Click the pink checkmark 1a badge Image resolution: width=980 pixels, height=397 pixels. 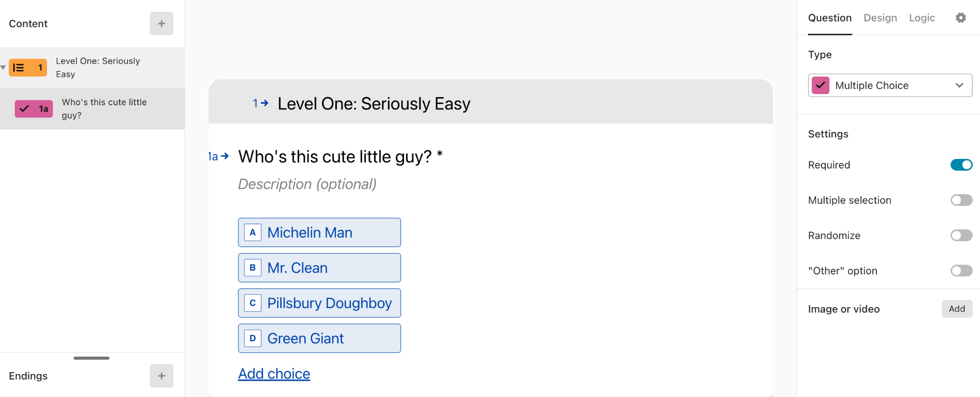pos(34,109)
